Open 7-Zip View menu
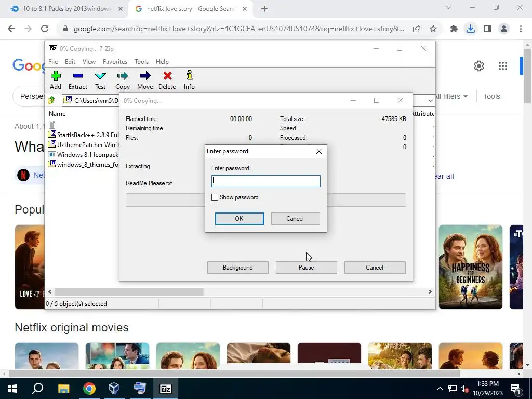This screenshot has height=399, width=532. point(89,62)
